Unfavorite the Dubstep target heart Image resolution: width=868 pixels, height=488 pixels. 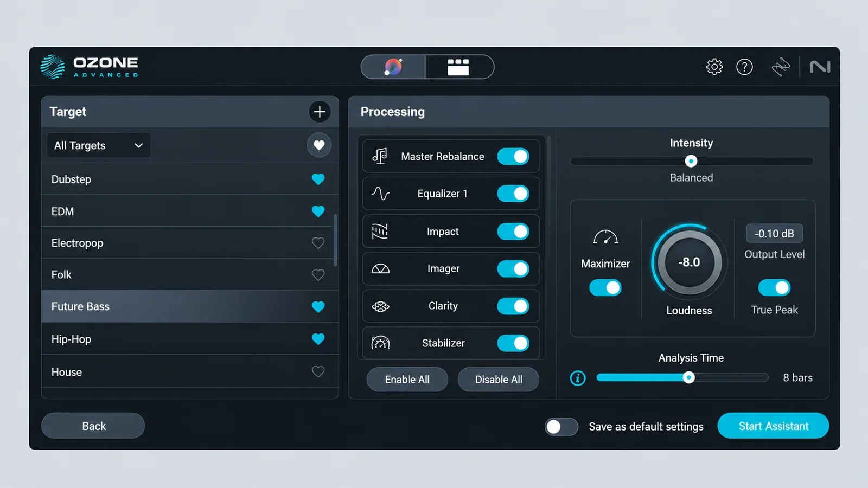pyautogui.click(x=318, y=179)
